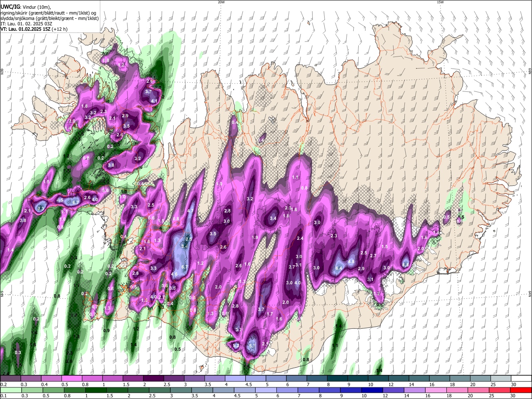The width and height of the screenshot is (532, 399).
Task: Click the grey-purple swatch labeled 0.2, upper legend row
Action: [x=10, y=379]
